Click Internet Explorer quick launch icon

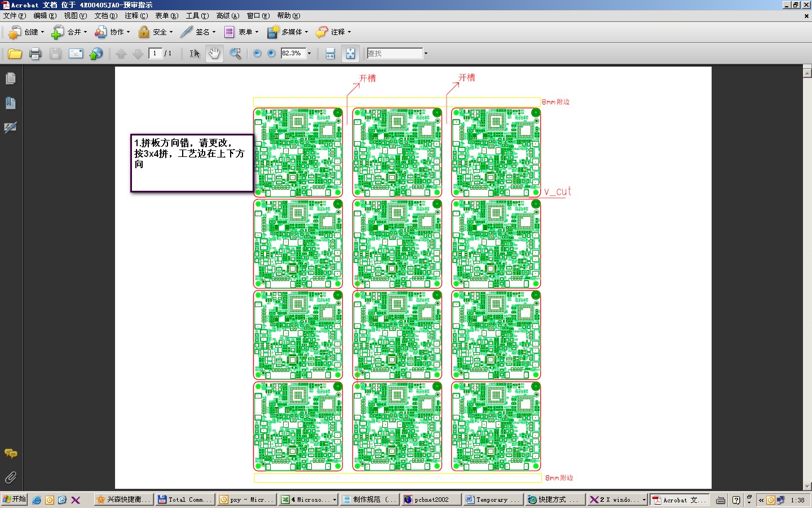tap(37, 500)
